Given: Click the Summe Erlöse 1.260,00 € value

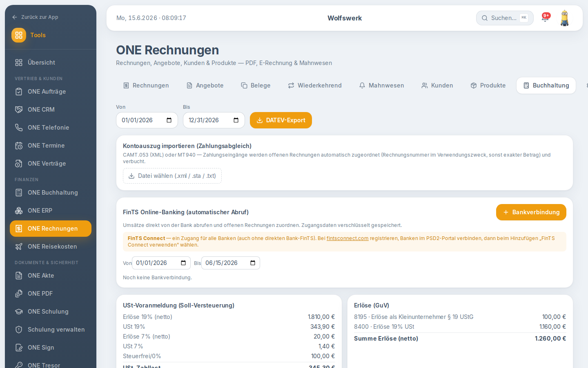Looking at the screenshot, I should [x=550, y=339].
